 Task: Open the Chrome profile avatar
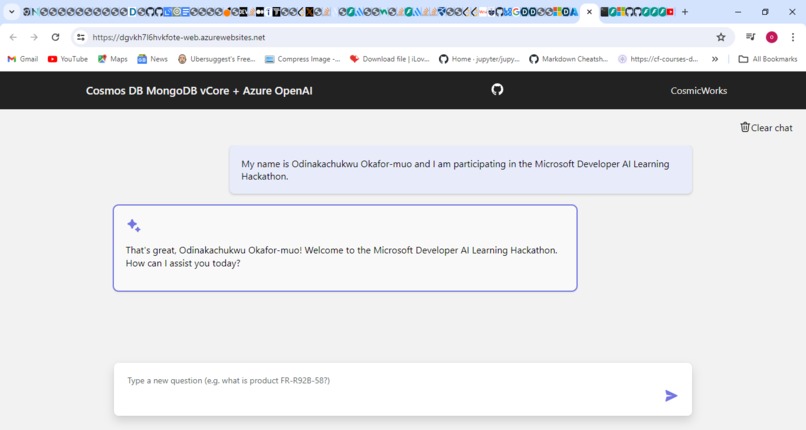(772, 37)
